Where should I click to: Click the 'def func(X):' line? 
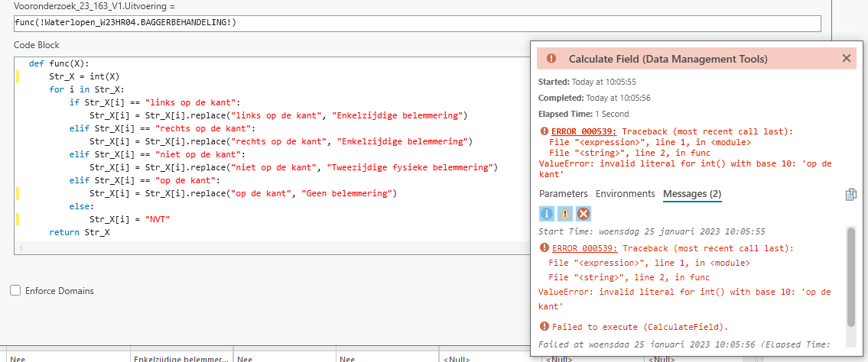click(x=59, y=63)
